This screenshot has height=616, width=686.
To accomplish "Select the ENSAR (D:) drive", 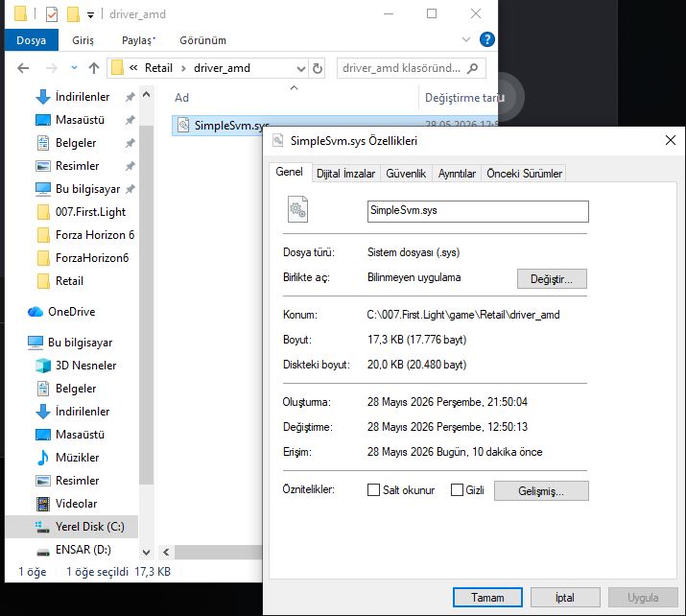I will point(83,550).
